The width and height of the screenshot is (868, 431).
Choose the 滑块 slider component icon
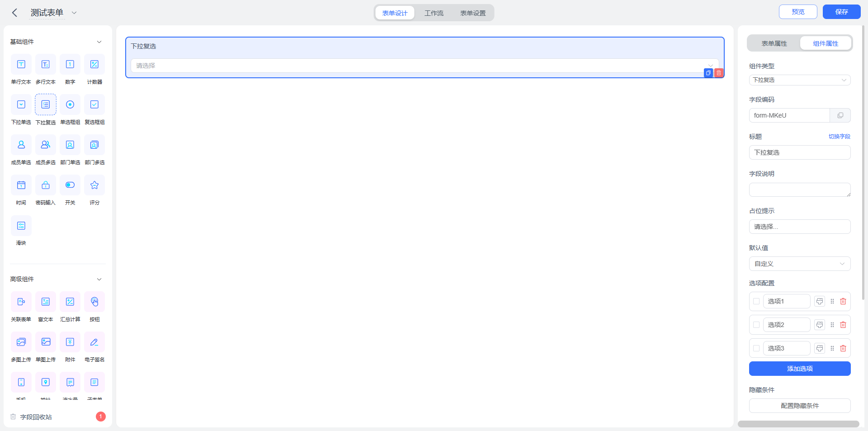21,225
